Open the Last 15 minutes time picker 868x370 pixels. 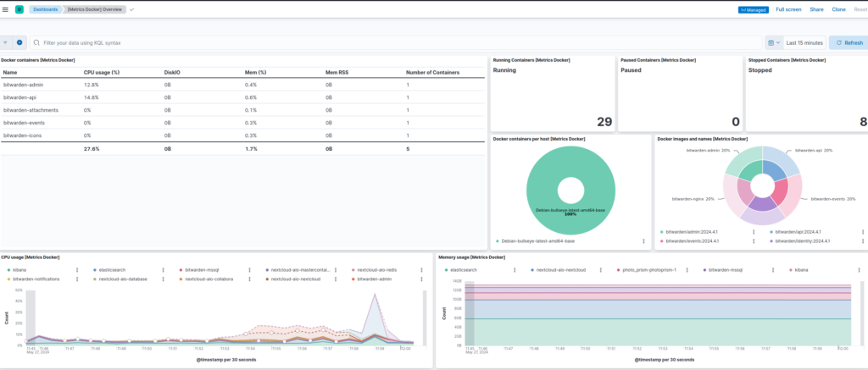coord(804,41)
